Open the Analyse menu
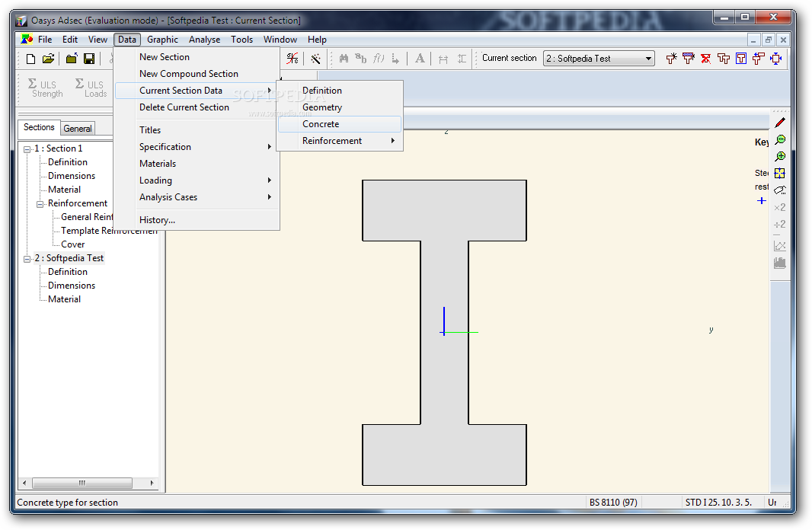 tap(204, 40)
